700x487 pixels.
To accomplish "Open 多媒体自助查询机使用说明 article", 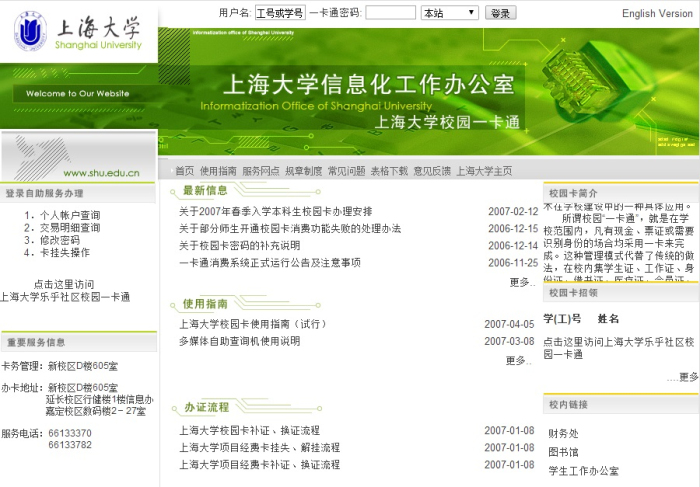I will pos(239,341).
